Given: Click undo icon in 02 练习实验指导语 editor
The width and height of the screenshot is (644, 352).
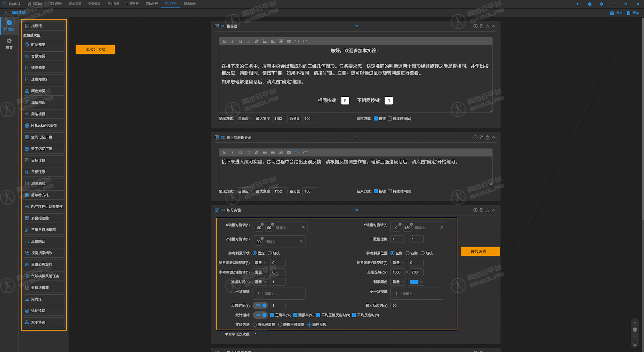Looking at the screenshot, I should (297, 152).
